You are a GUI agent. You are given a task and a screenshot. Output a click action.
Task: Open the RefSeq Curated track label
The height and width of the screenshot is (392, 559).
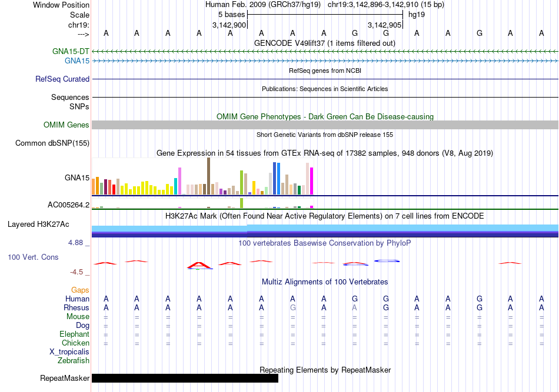click(62, 79)
